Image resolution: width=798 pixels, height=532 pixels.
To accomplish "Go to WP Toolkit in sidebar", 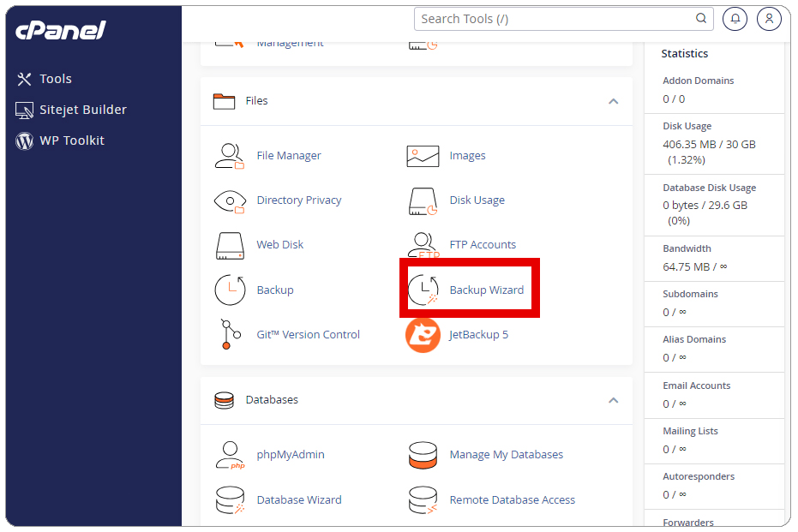I will (x=71, y=140).
